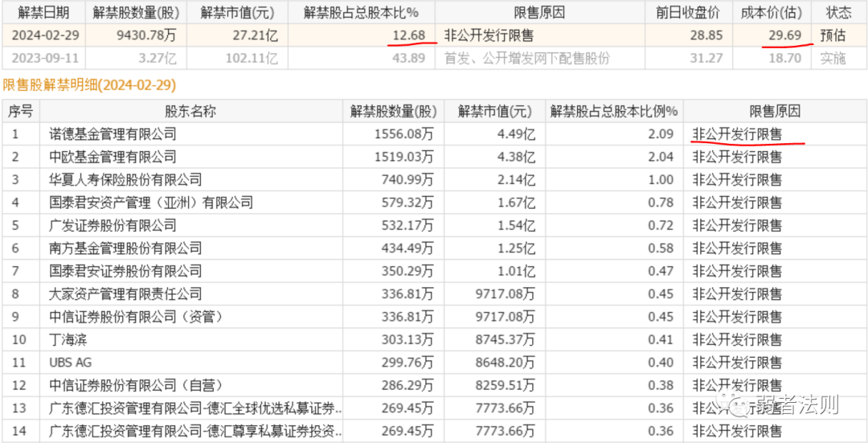Click the 前日收盘价 column header
The image size is (868, 443).
click(x=688, y=12)
